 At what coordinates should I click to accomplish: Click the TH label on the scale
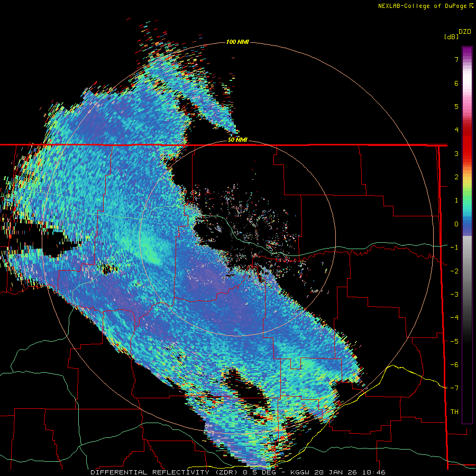tap(454, 412)
